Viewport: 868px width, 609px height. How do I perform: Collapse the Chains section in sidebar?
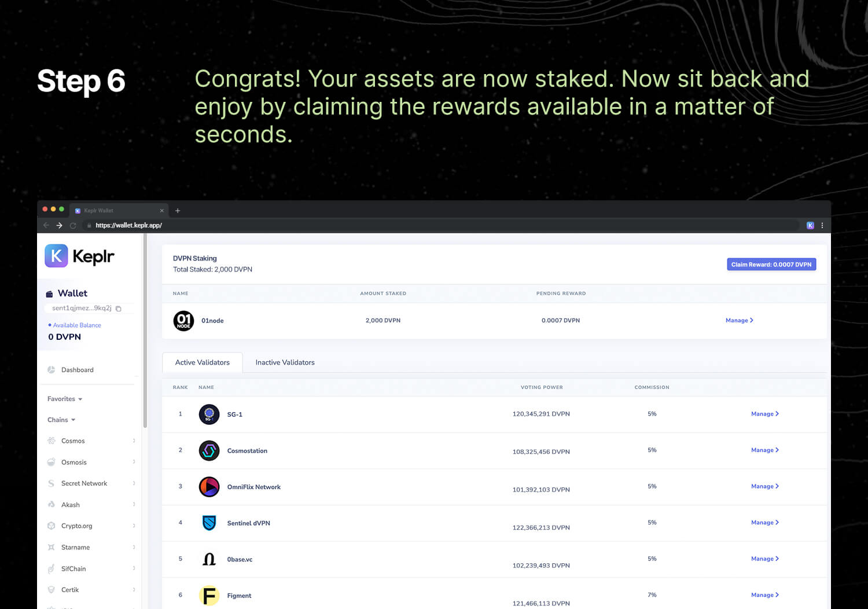coord(61,420)
